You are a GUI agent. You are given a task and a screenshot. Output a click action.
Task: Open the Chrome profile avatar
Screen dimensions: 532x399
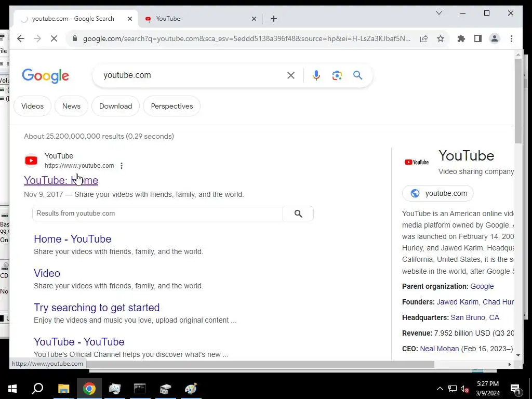495,38
